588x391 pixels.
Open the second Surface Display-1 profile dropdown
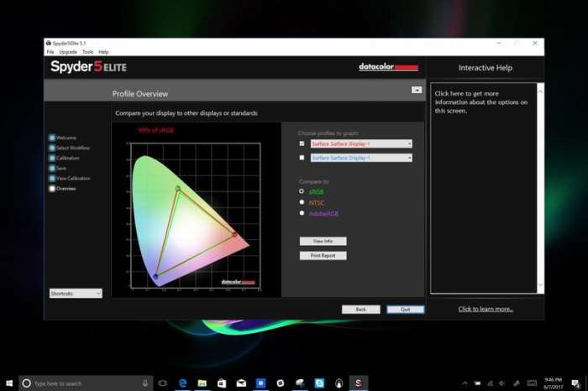(x=361, y=158)
